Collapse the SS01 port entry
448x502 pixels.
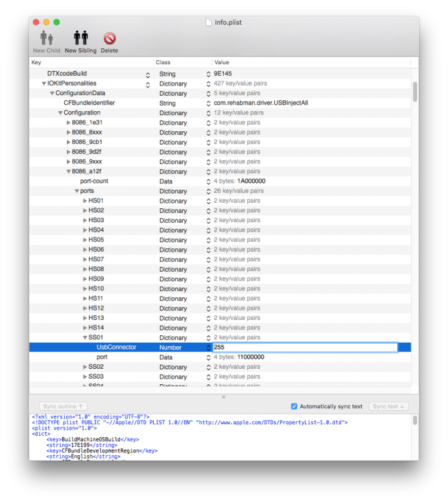click(85, 338)
